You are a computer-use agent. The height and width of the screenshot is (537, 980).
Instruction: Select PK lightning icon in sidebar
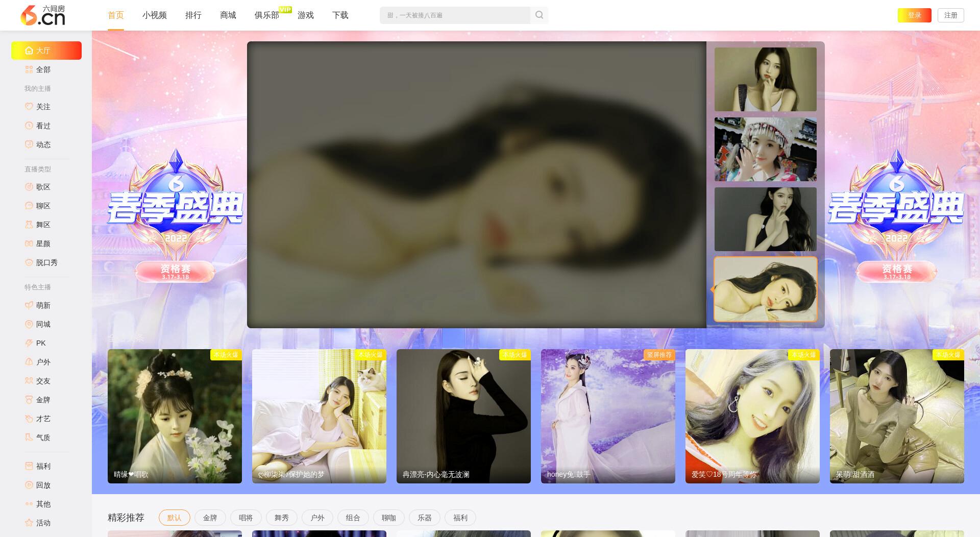tap(29, 343)
